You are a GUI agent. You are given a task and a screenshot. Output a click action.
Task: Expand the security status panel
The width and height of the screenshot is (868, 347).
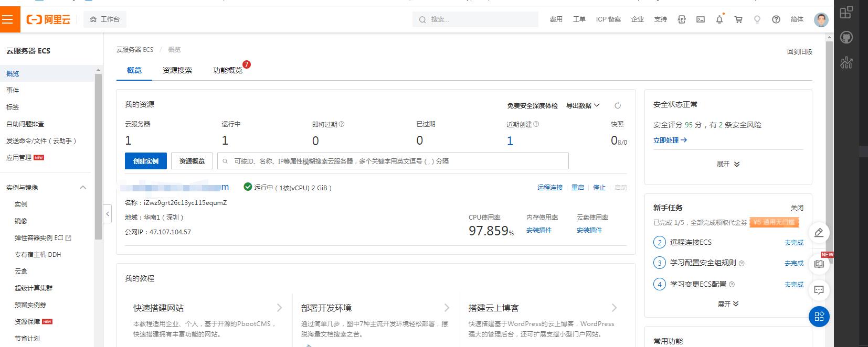pyautogui.click(x=728, y=164)
